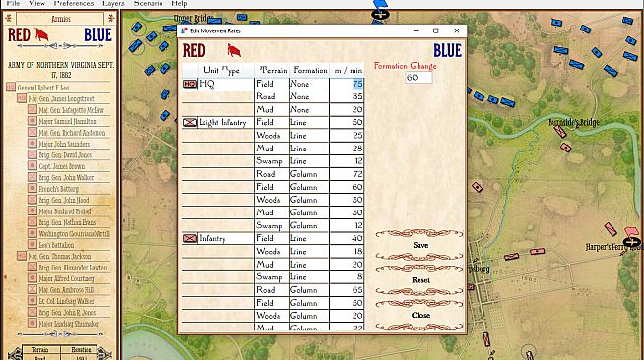Click HQ icon beside Maj. Gen. James Longstreet

[22, 98]
